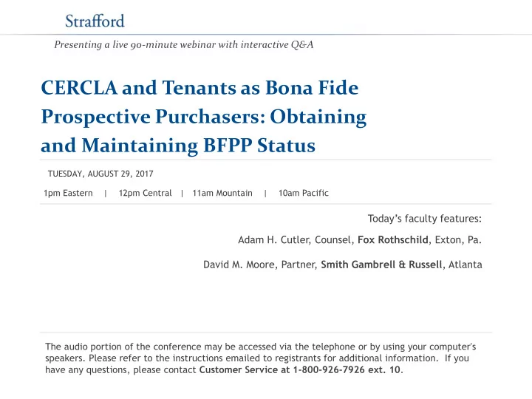Viewport: 532px width, 399px height.
Task: Click the location Exton, Pa.
Action: coord(458,240)
